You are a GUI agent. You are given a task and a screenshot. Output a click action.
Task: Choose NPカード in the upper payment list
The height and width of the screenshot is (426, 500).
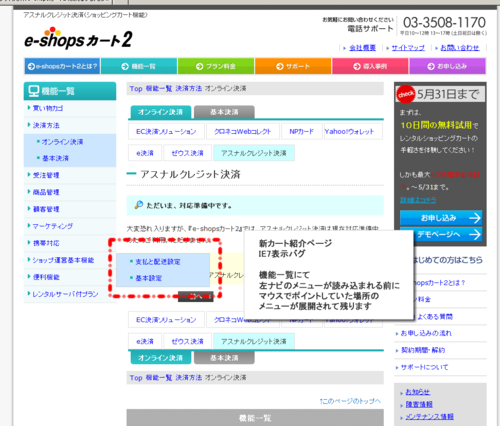[x=302, y=132]
